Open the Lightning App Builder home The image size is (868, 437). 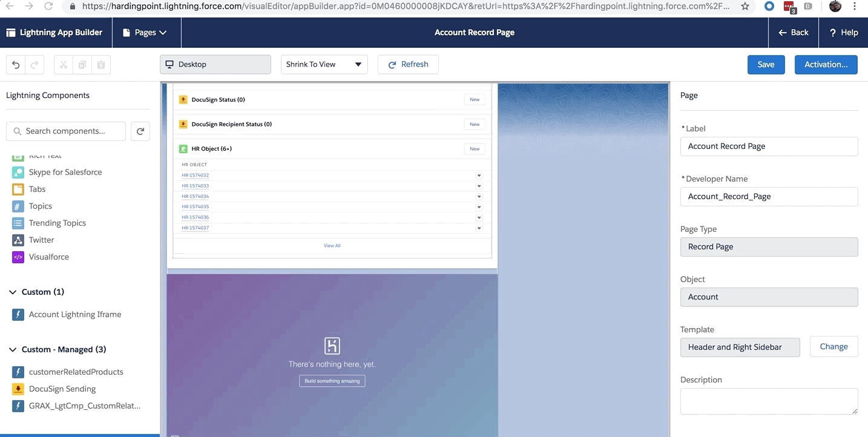click(55, 33)
